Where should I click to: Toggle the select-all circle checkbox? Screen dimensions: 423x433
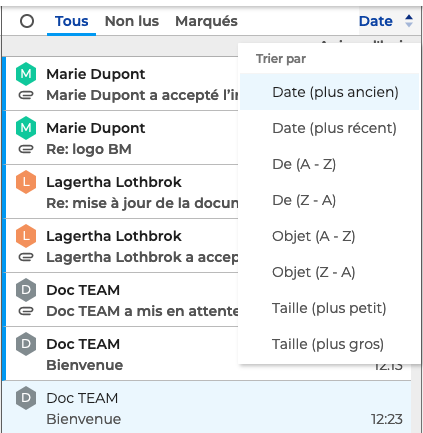[x=27, y=21]
